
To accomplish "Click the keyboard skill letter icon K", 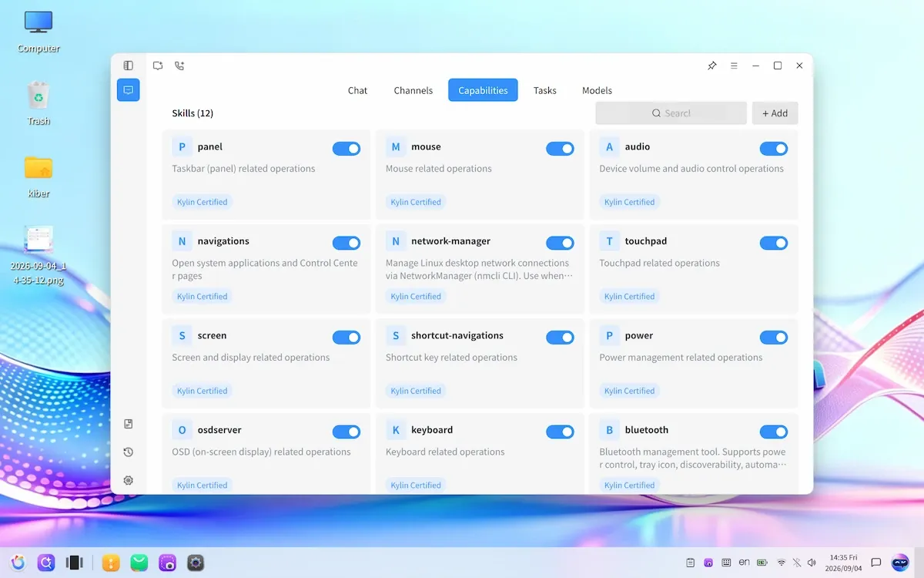I will (396, 430).
